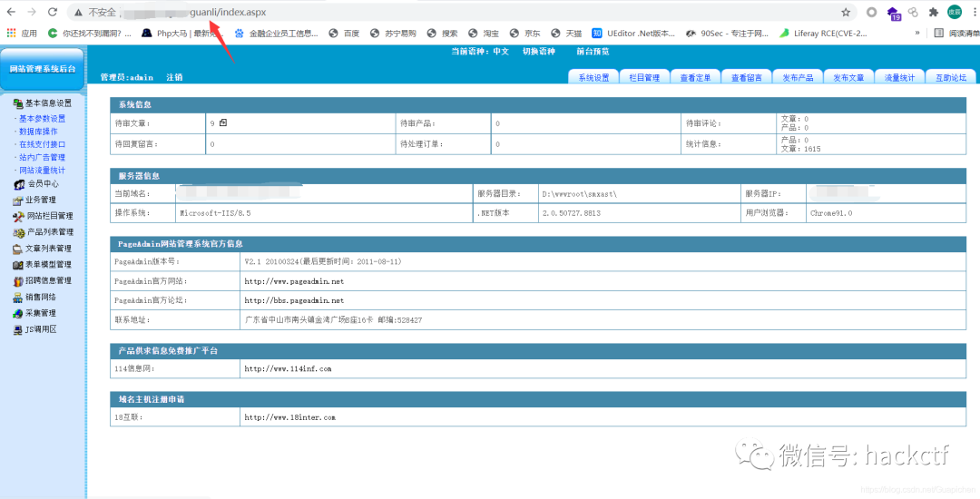The image size is (980, 499).
Task: Open 数据库操作 in the sidebar
Action: click(38, 132)
